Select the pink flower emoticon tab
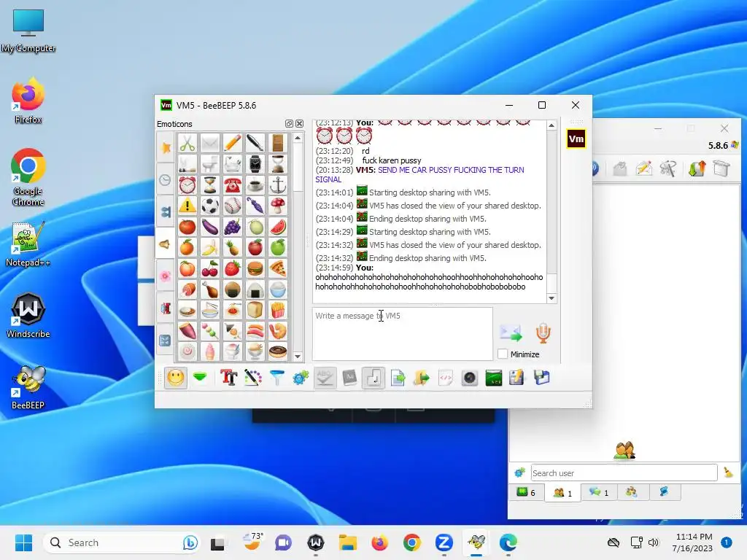Viewport: 747px width, 560px height. 166,276
